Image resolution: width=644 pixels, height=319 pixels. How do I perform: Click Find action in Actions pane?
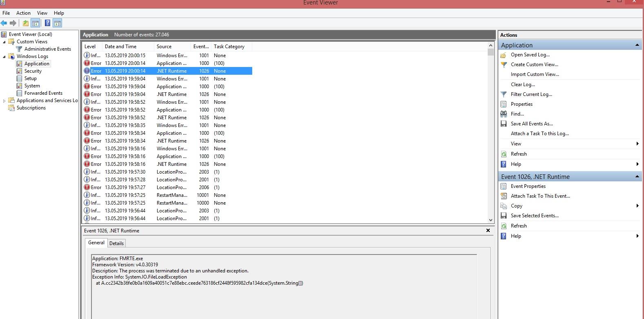517,114
